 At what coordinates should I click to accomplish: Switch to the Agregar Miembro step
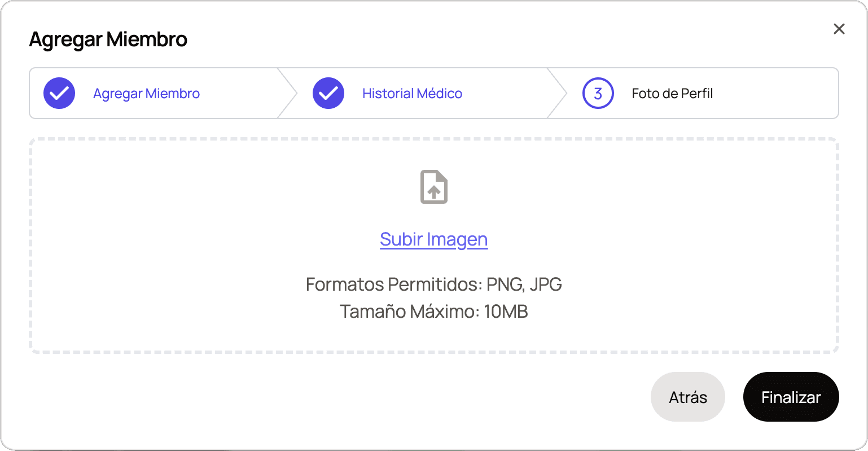tap(146, 93)
